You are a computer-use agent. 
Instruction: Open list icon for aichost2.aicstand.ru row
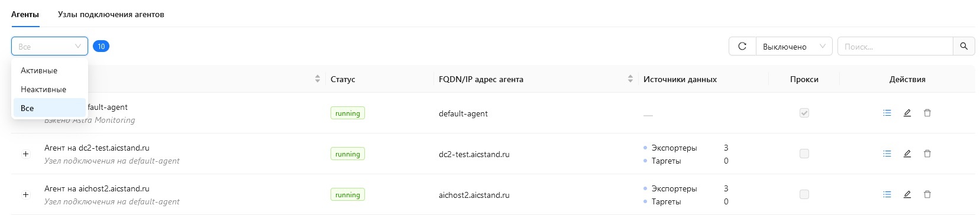pos(887,194)
